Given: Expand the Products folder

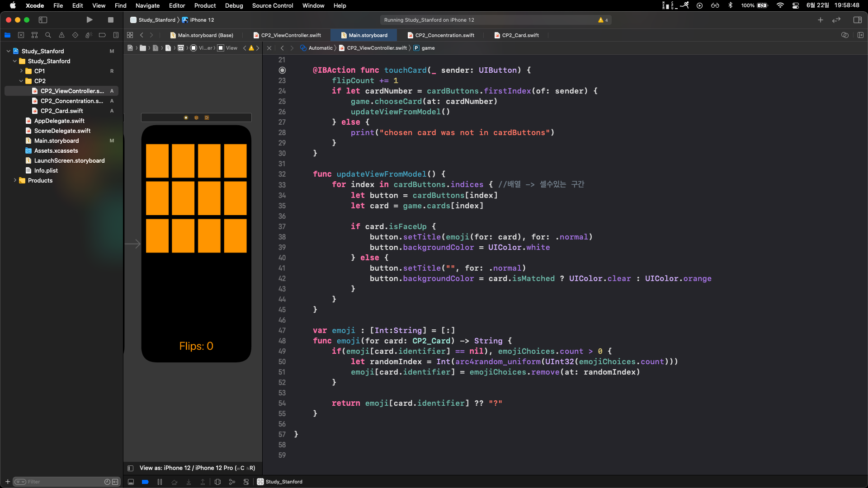Looking at the screenshot, I should pos(15,181).
